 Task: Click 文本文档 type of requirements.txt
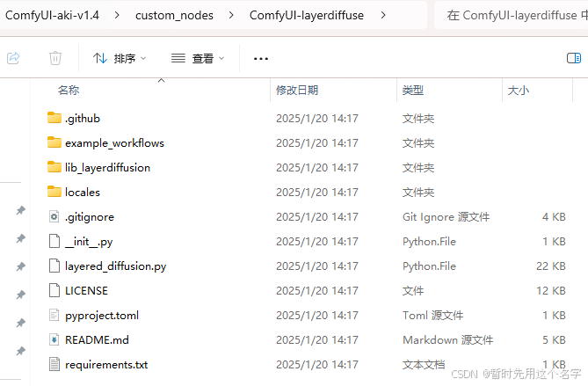point(424,365)
